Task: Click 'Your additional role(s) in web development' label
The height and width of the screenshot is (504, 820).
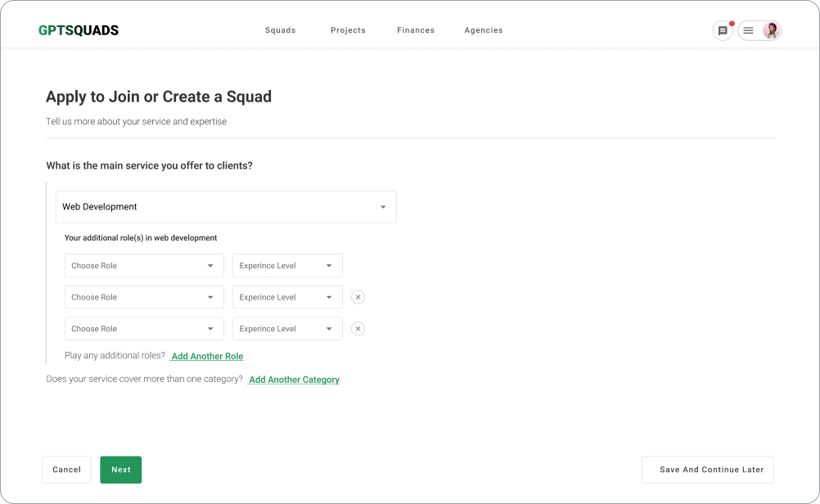Action: 141,238
